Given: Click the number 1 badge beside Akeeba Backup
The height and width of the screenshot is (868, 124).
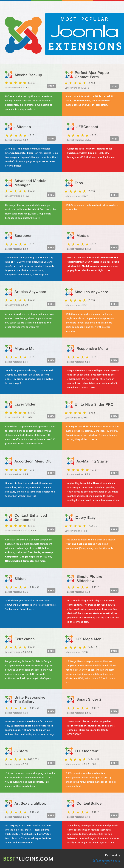Looking at the screenshot, I should 9,75.
